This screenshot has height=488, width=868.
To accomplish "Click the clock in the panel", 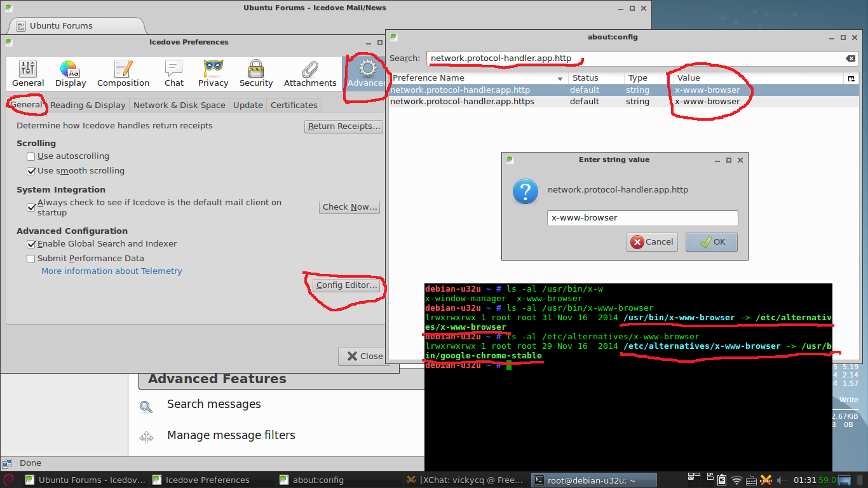I will pos(805,480).
